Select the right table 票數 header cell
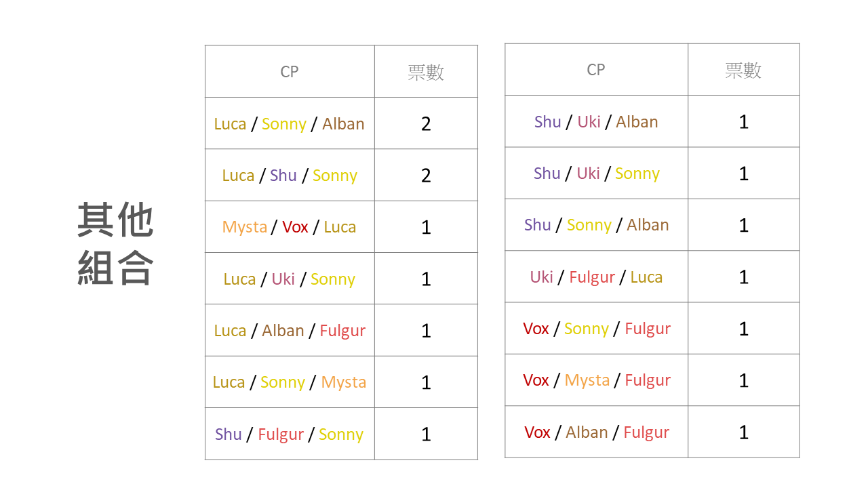 pos(743,69)
